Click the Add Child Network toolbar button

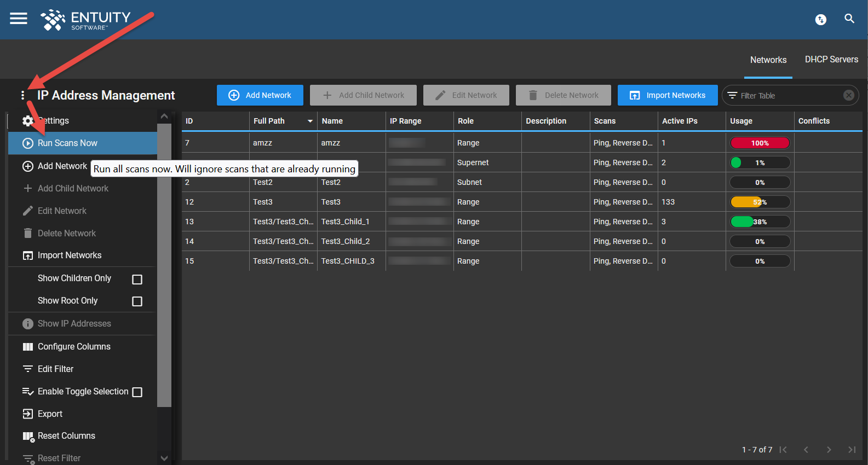point(363,95)
